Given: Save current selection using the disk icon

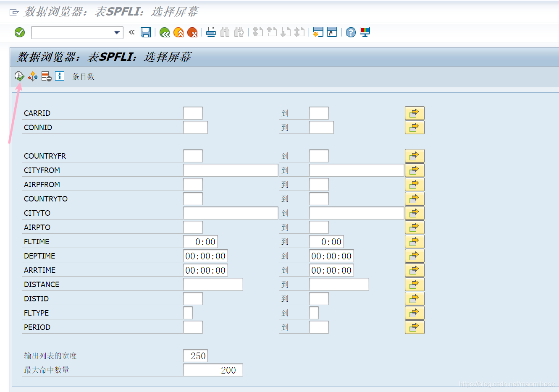Looking at the screenshot, I should tap(146, 32).
